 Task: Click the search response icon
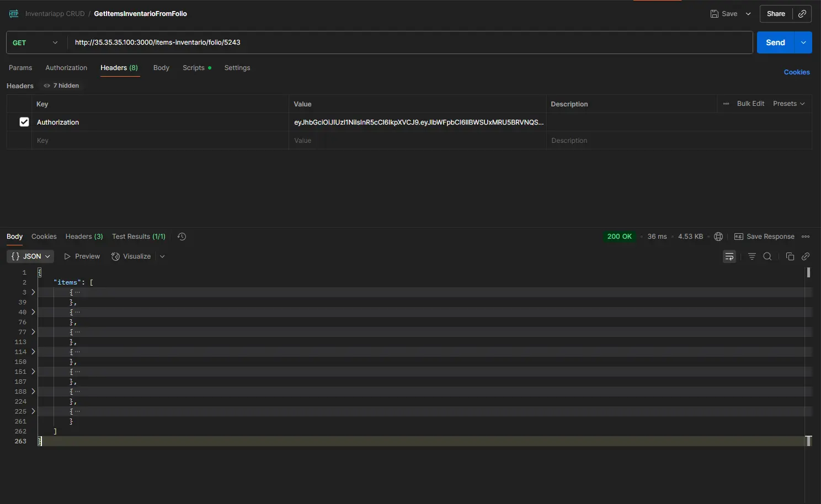pyautogui.click(x=767, y=256)
